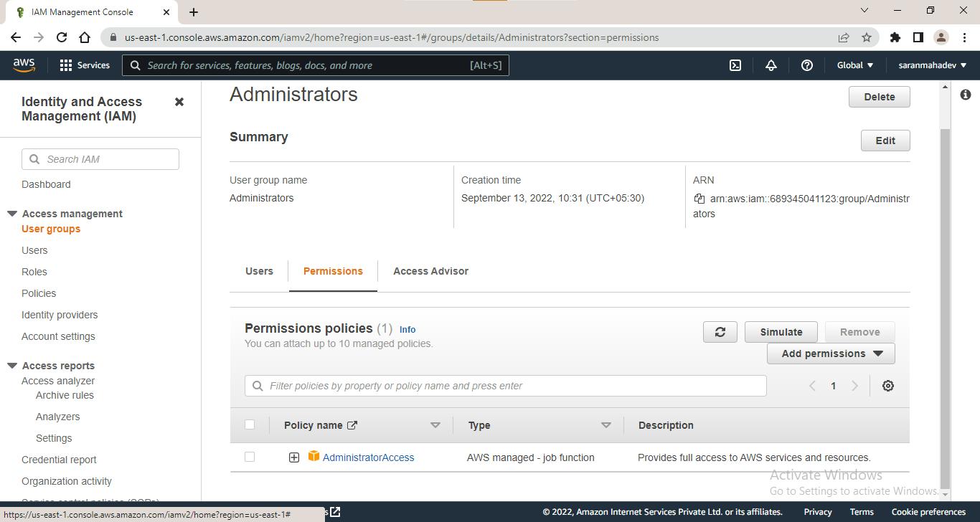Focus the filter policies search field
The height and width of the screenshot is (522, 980).
point(506,386)
